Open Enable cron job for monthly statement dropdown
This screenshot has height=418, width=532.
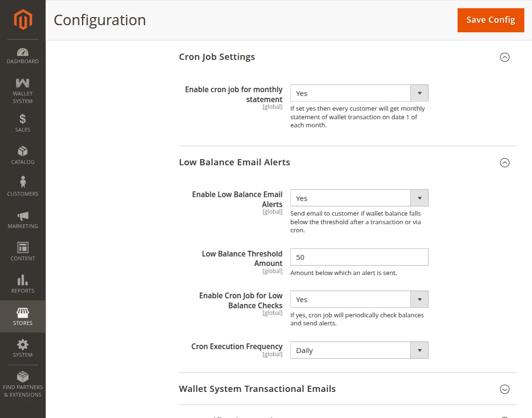click(x=359, y=93)
